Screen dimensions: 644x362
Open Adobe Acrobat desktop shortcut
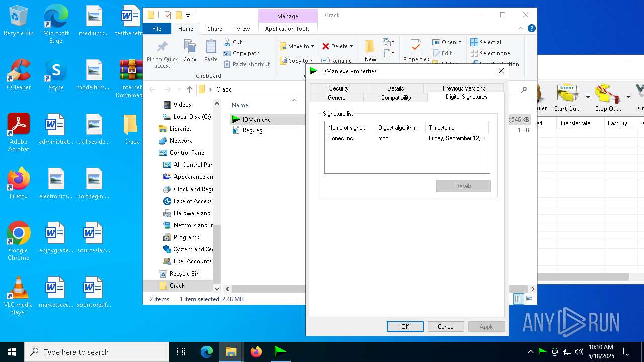click(19, 133)
